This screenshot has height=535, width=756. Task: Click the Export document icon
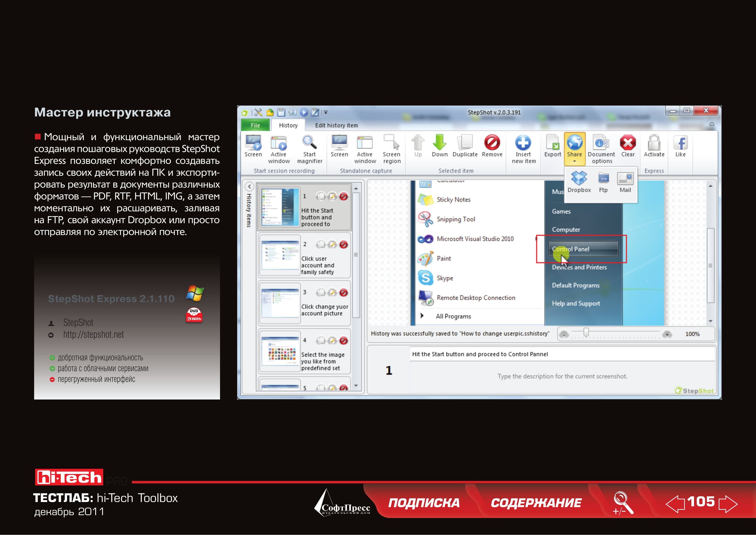(553, 143)
